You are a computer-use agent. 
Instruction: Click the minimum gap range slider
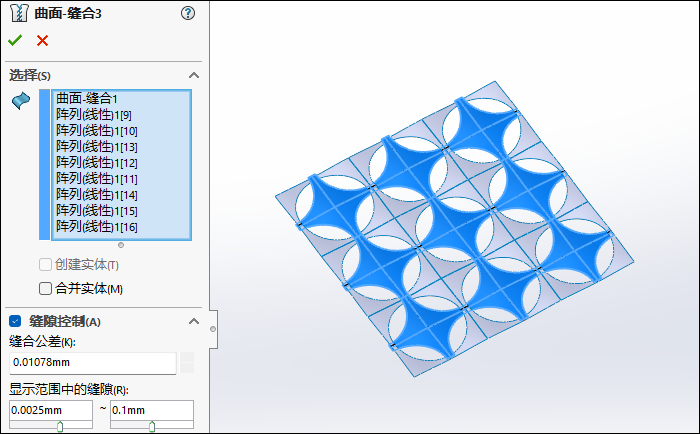coord(60,426)
